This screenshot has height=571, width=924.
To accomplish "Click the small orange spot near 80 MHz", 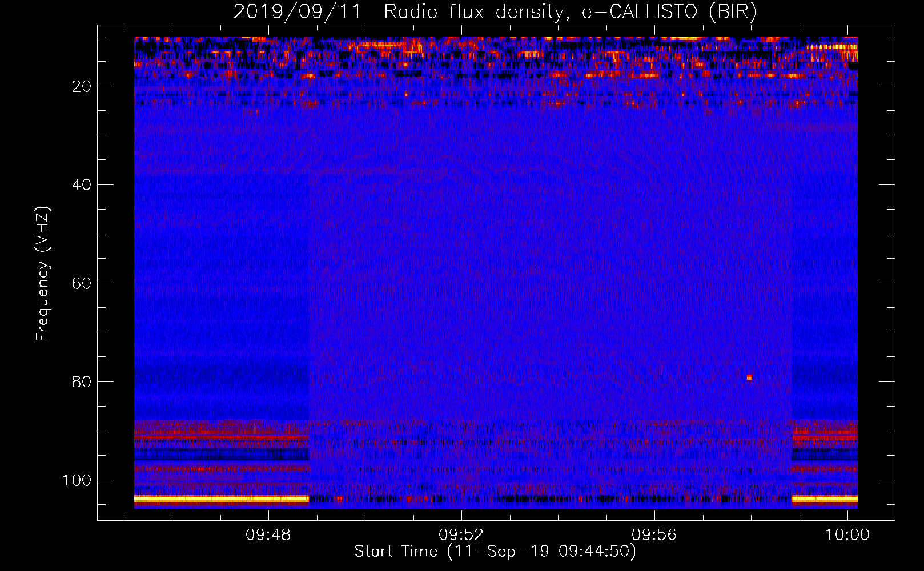I will point(749,377).
